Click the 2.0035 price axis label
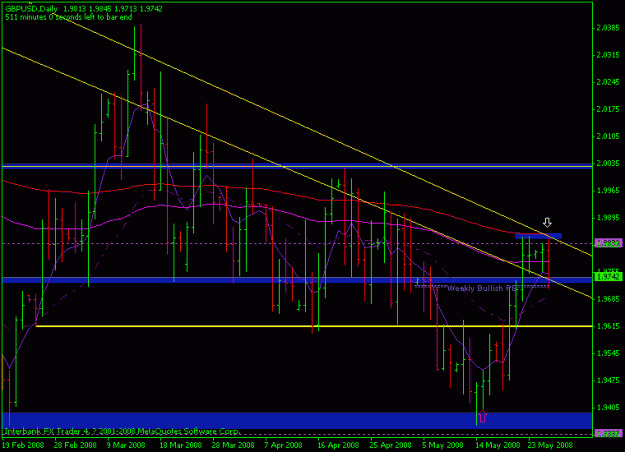 tap(608, 163)
